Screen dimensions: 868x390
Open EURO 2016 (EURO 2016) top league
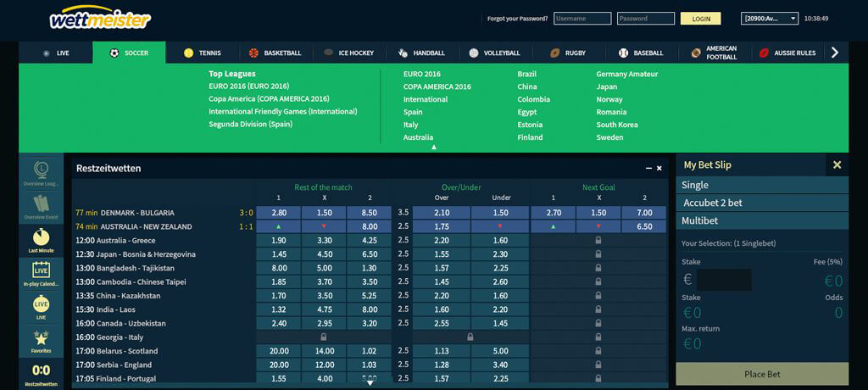[x=249, y=86]
